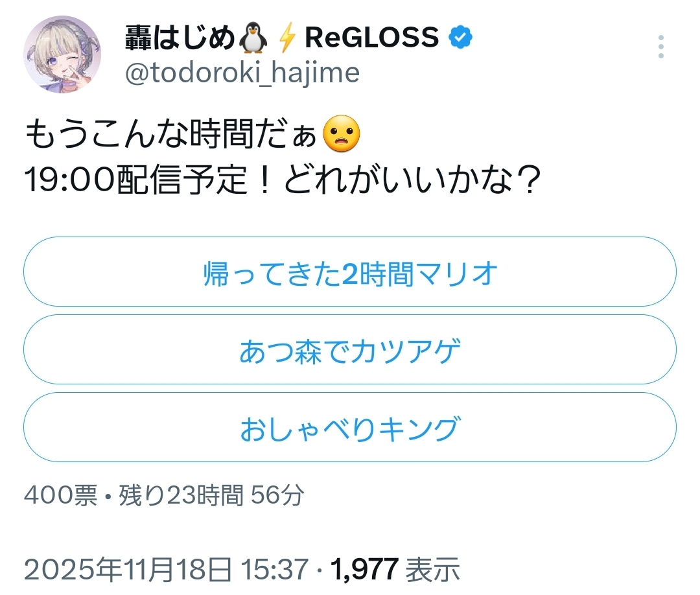Vote for 帰ってきた2時間マリオ poll option
Viewport: 700px width, 595px height.
point(350,272)
